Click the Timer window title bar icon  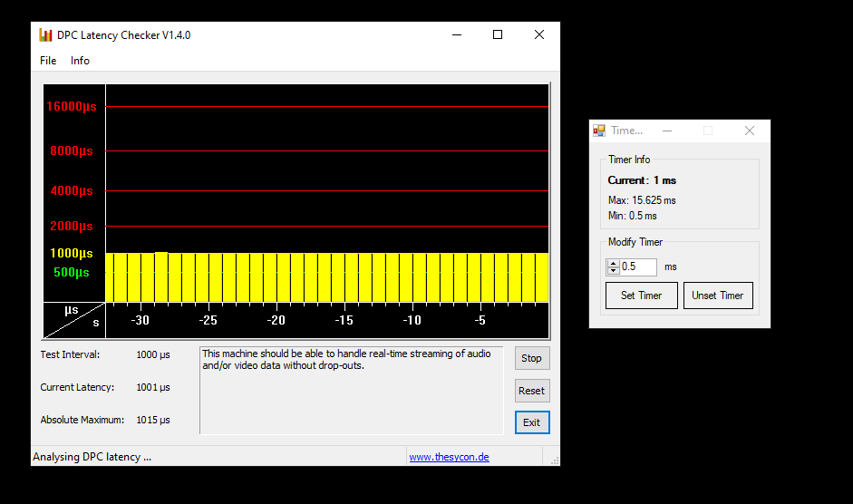599,131
